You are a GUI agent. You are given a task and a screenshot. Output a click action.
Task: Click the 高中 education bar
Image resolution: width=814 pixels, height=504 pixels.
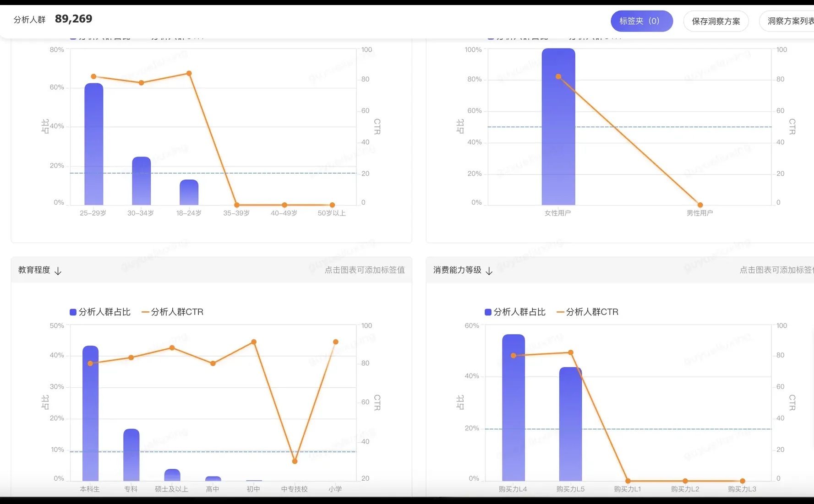(213, 479)
